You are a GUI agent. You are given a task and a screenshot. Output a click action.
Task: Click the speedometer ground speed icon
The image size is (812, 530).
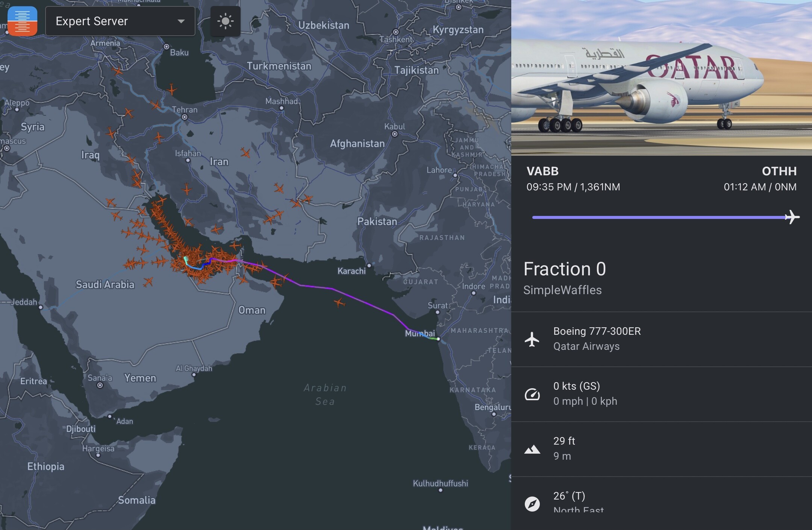[532, 394]
